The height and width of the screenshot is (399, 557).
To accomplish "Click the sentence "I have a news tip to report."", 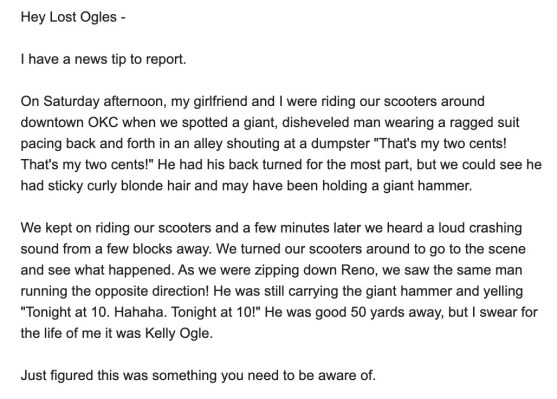I will [103, 59].
